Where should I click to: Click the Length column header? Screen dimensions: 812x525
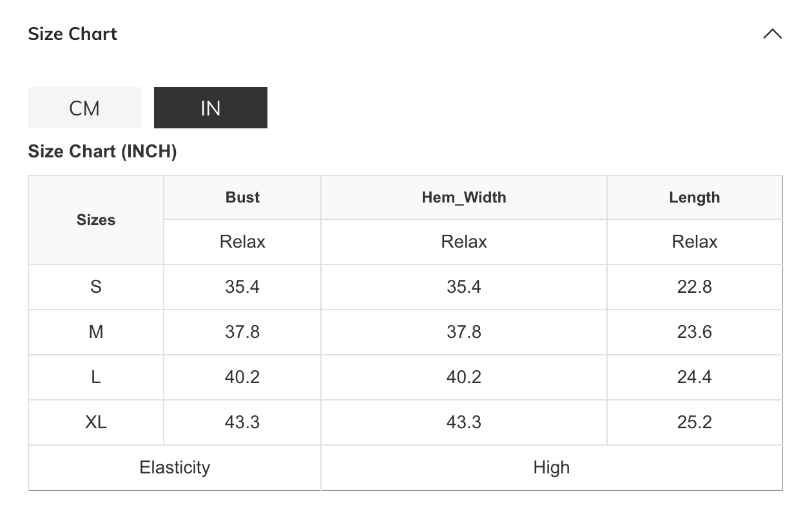coord(694,197)
